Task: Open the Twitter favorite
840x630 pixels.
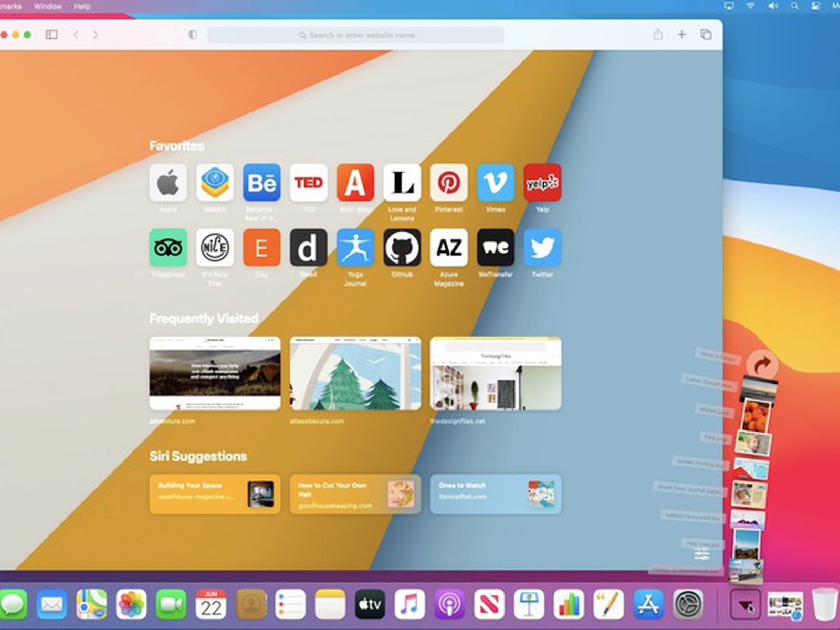Action: (542, 248)
